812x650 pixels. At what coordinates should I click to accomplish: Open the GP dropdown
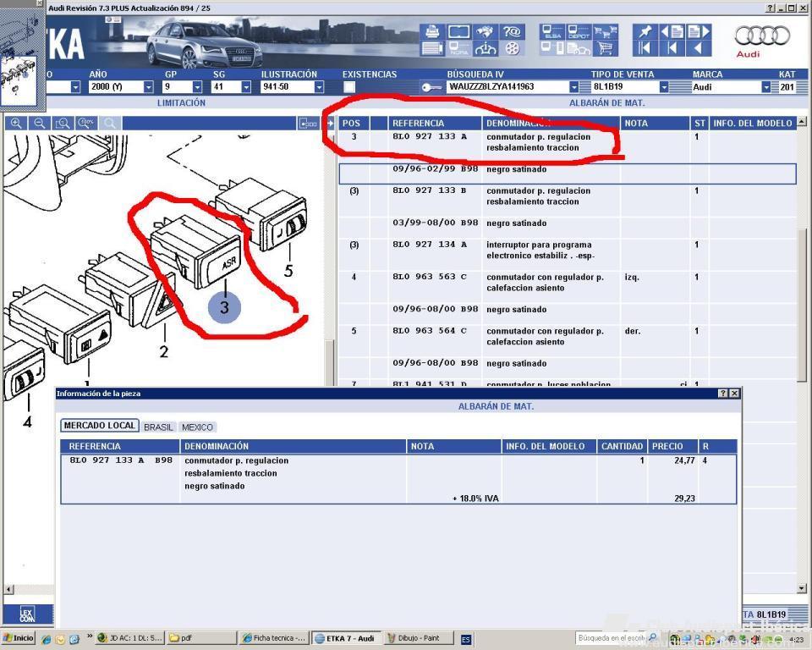coord(197,87)
